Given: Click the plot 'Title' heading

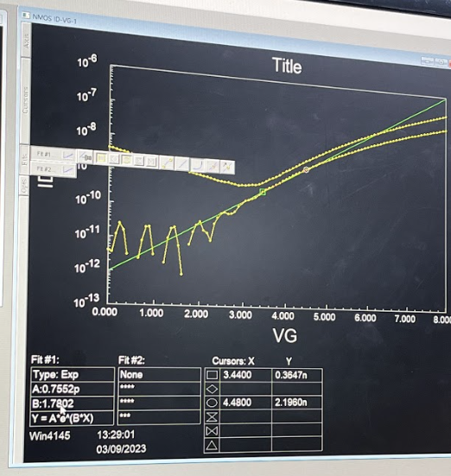Looking at the screenshot, I should pos(287,66).
